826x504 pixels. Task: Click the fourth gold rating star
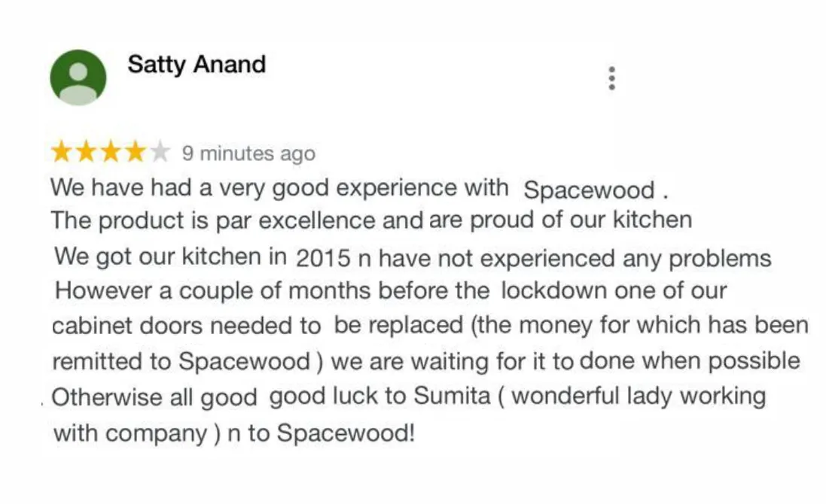136,153
